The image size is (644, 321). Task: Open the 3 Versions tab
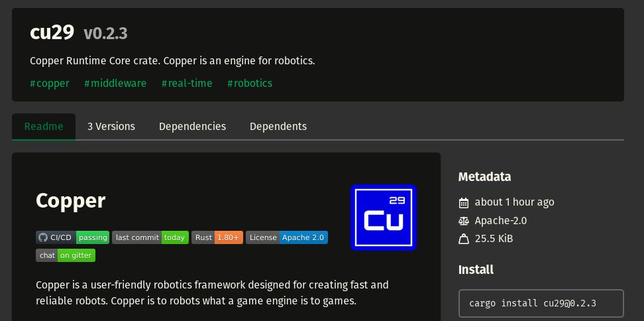111,127
